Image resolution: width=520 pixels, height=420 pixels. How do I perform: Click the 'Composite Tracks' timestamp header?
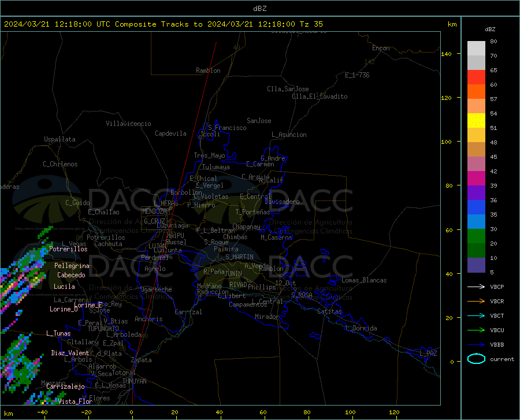point(163,24)
